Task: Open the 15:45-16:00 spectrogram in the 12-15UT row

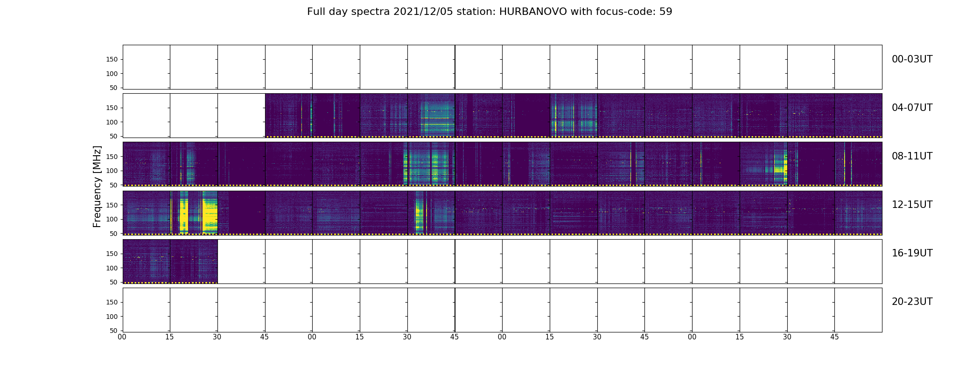Action: click(858, 213)
